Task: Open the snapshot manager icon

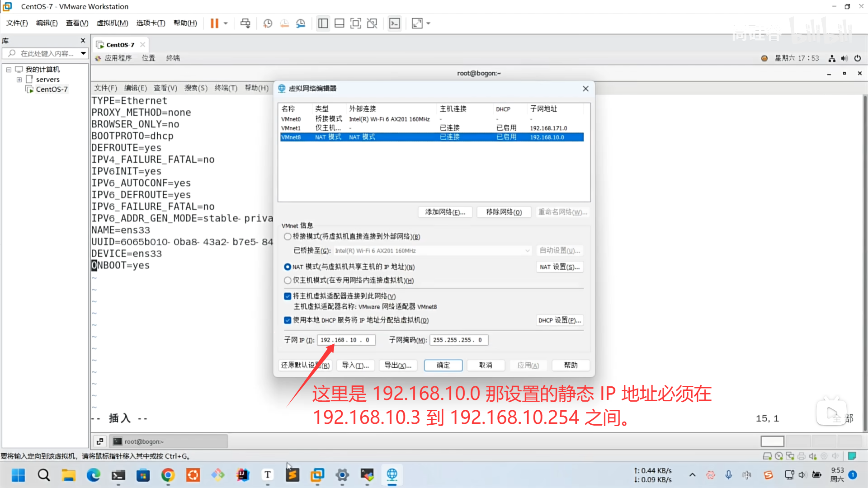Action: pyautogui.click(x=301, y=23)
